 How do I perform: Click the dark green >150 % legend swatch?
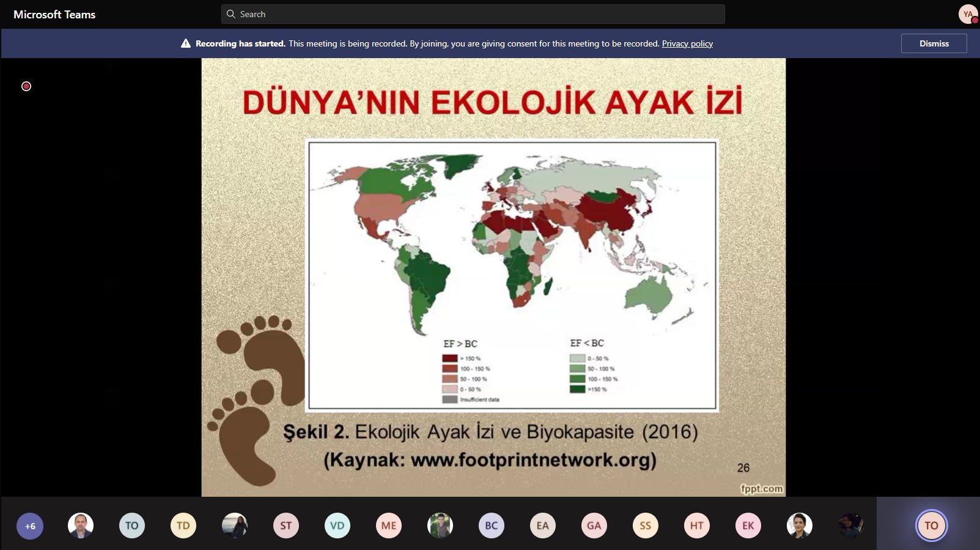577,389
